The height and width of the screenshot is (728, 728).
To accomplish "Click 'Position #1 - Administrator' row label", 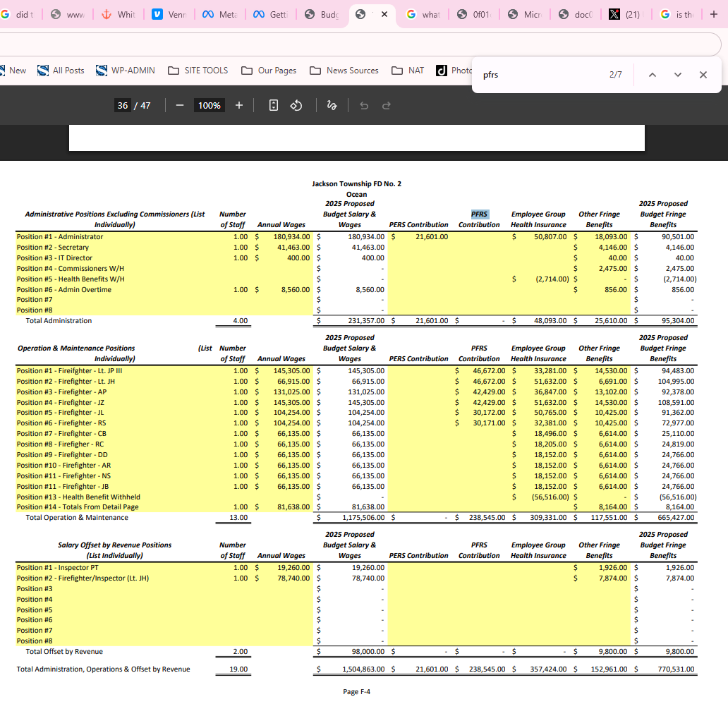I will [60, 237].
